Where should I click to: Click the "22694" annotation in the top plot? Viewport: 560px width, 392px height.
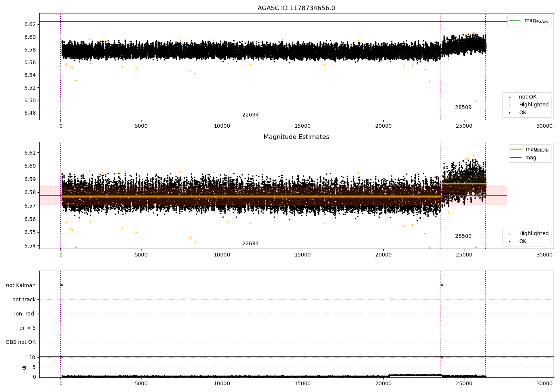click(x=251, y=115)
